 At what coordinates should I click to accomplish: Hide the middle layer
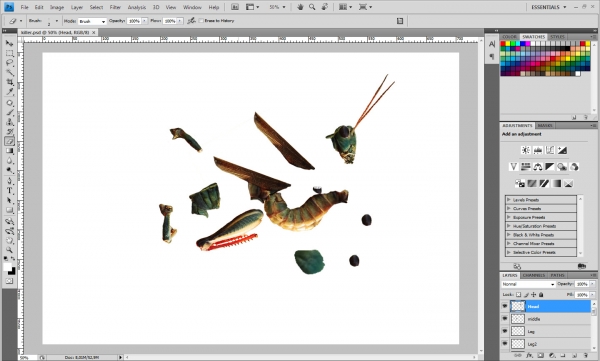505,319
